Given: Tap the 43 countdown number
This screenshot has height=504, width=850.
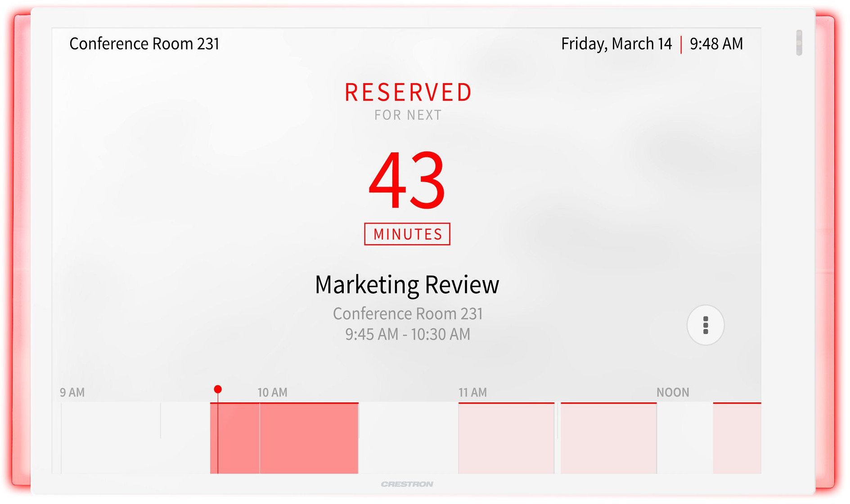Looking at the screenshot, I should (x=407, y=180).
